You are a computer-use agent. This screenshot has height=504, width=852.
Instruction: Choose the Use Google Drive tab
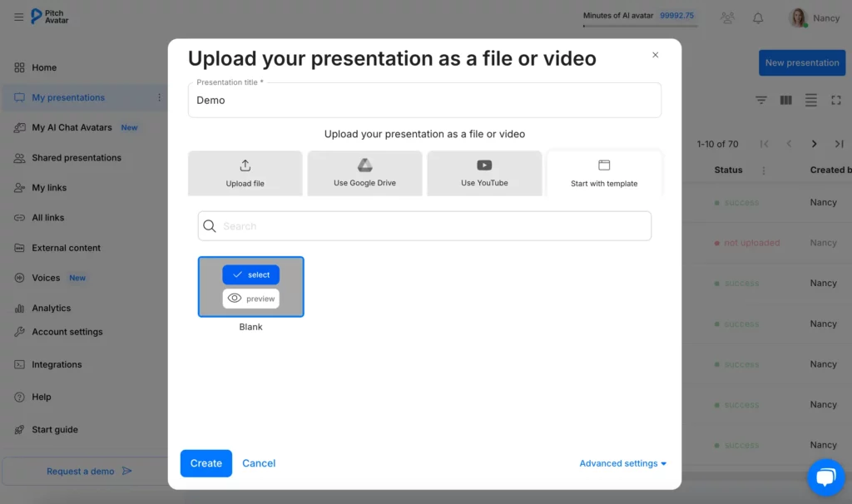point(364,173)
